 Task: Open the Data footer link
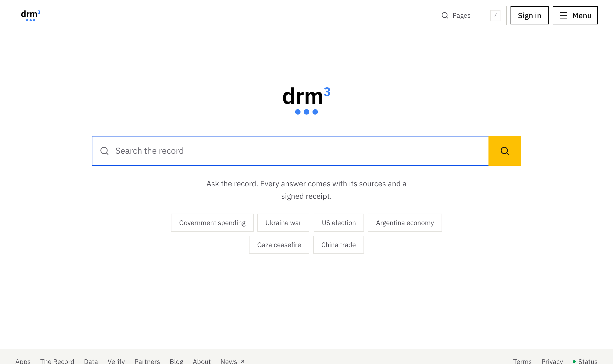coord(91,361)
